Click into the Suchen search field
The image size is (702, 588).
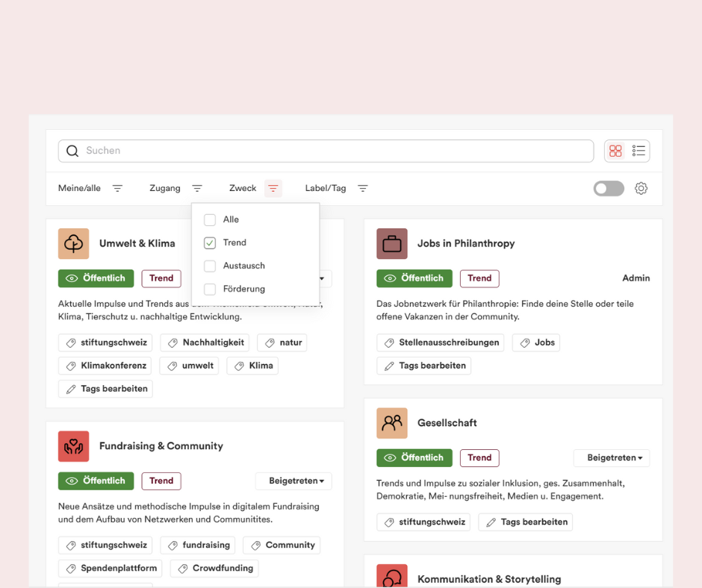tap(329, 151)
